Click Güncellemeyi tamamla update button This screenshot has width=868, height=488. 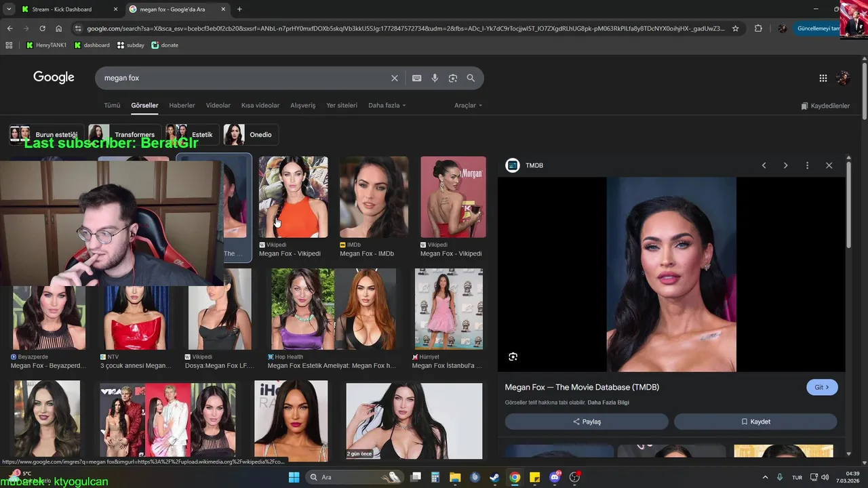817,28
